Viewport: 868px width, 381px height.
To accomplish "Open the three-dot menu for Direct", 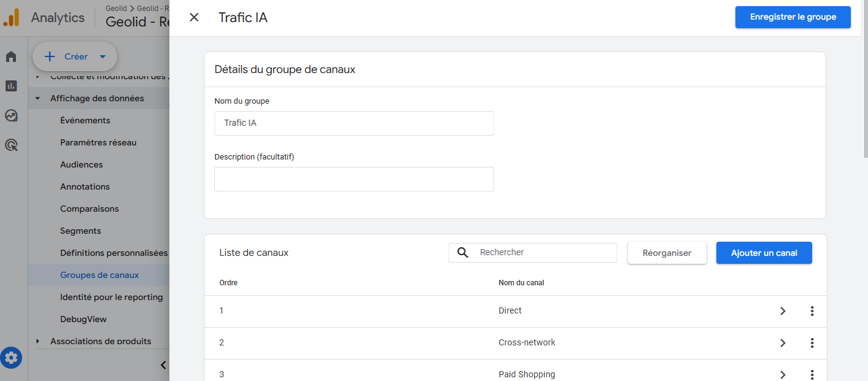I will [x=812, y=311].
